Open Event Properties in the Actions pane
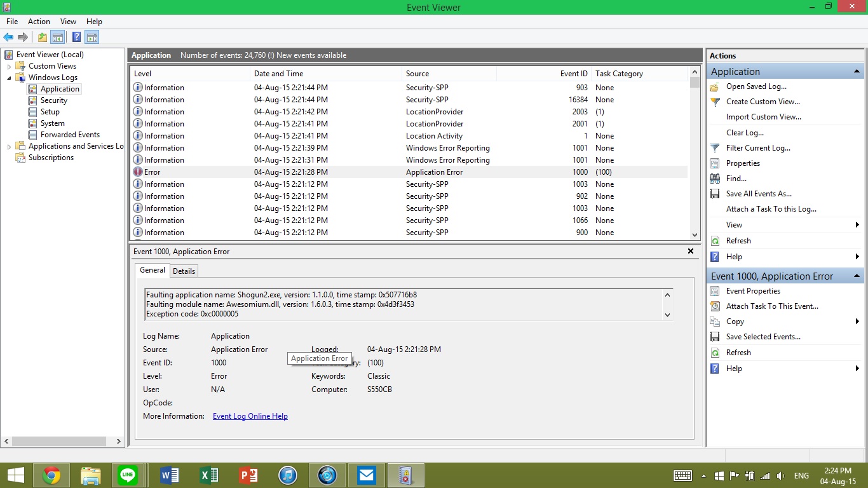Viewport: 868px width, 488px height. (x=753, y=291)
